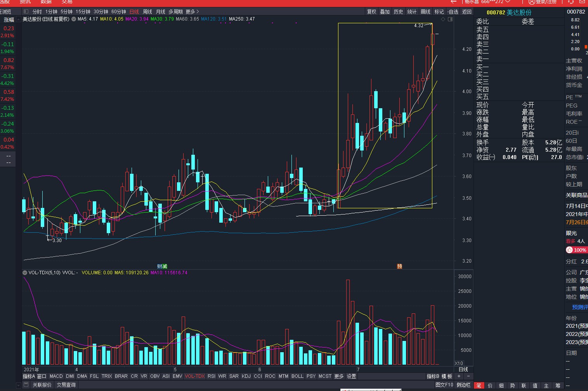Viewport: 588px width, 391px height.
Task: Click the 财减 marker on the chart timeline
Action: 162,266
